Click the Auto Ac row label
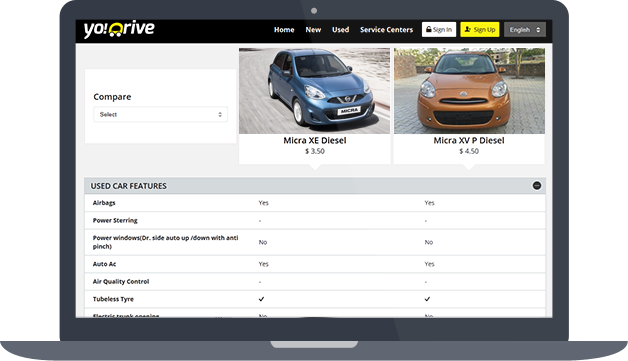 [105, 264]
